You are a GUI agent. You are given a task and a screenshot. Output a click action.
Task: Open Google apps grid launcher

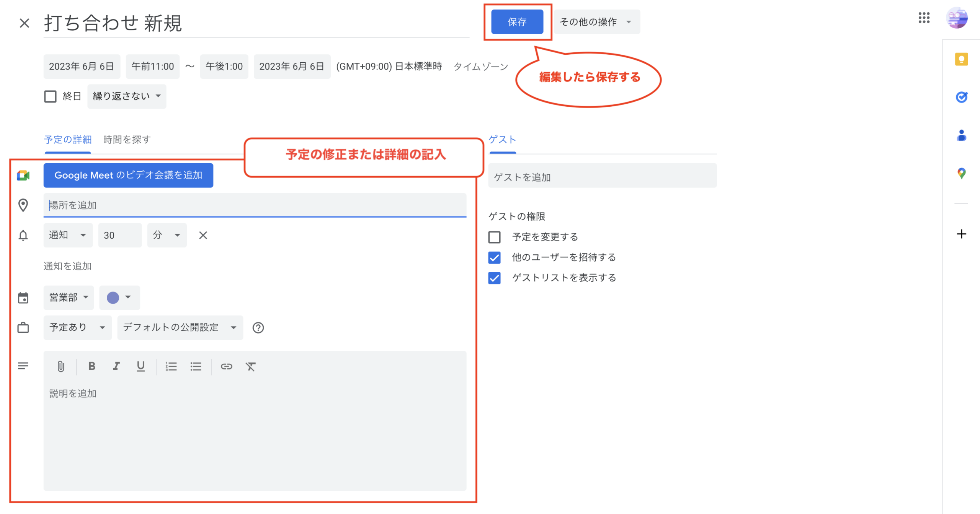924,18
